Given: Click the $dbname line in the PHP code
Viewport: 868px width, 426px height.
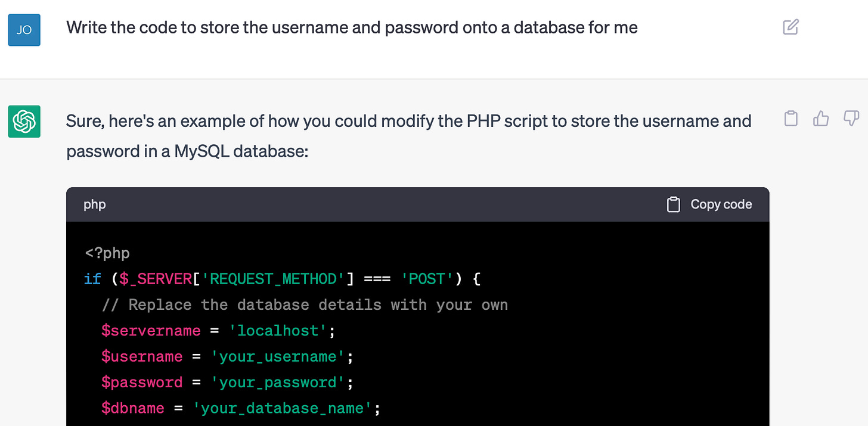Looking at the screenshot, I should pyautogui.click(x=132, y=408).
